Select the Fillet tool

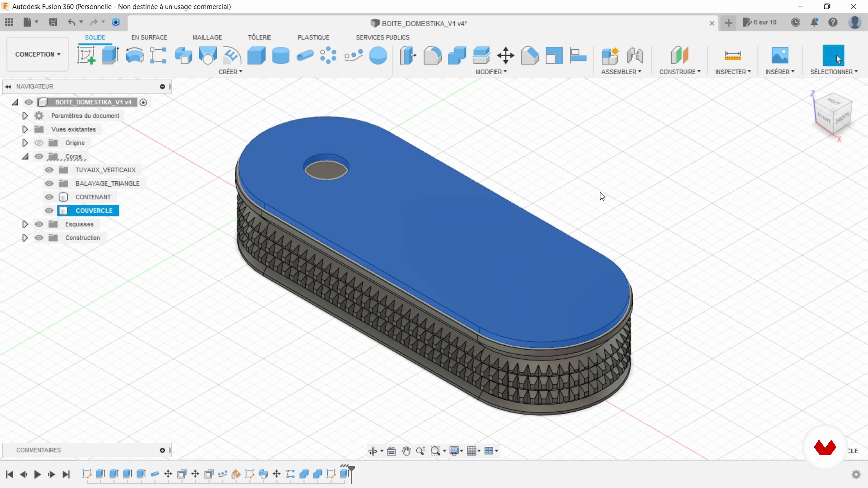coord(432,55)
